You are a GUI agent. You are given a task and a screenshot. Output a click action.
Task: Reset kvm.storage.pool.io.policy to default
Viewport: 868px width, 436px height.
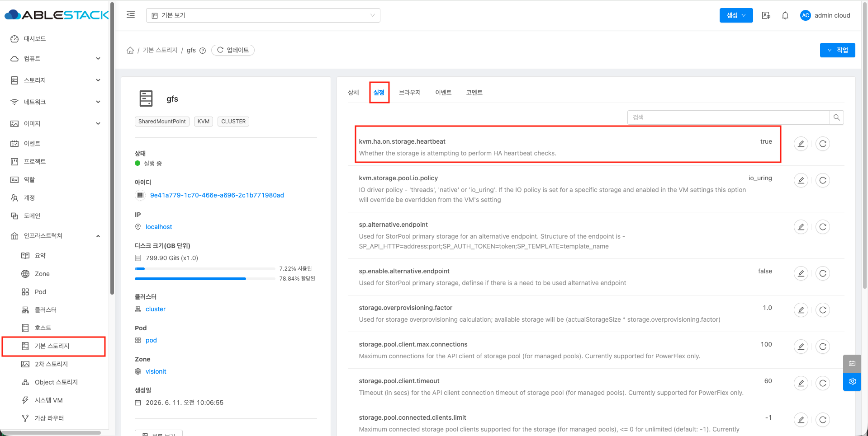click(x=823, y=180)
